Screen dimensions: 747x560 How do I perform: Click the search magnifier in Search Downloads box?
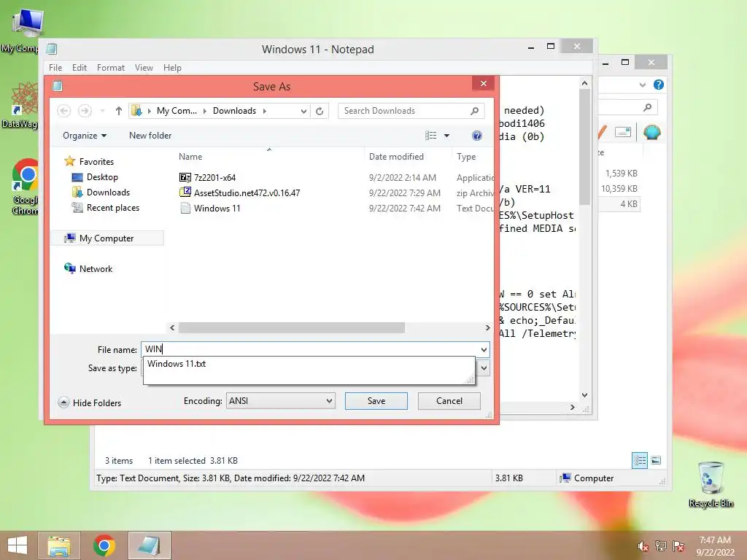pyautogui.click(x=474, y=111)
